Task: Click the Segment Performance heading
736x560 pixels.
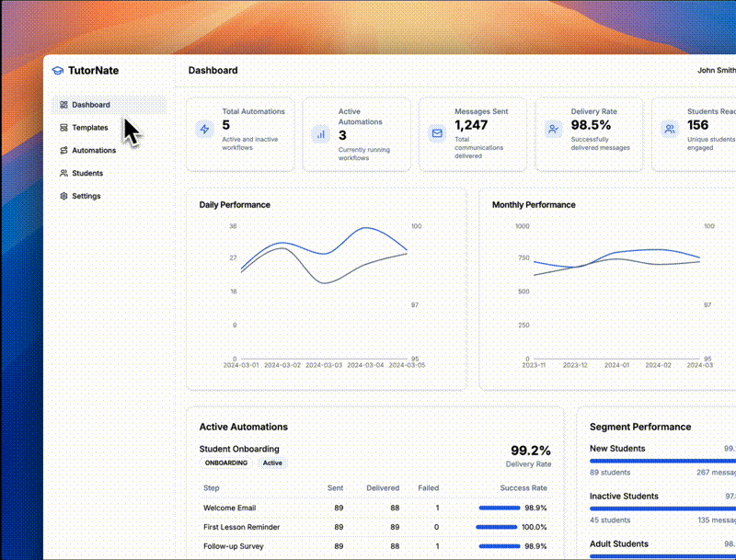Action: (x=640, y=427)
